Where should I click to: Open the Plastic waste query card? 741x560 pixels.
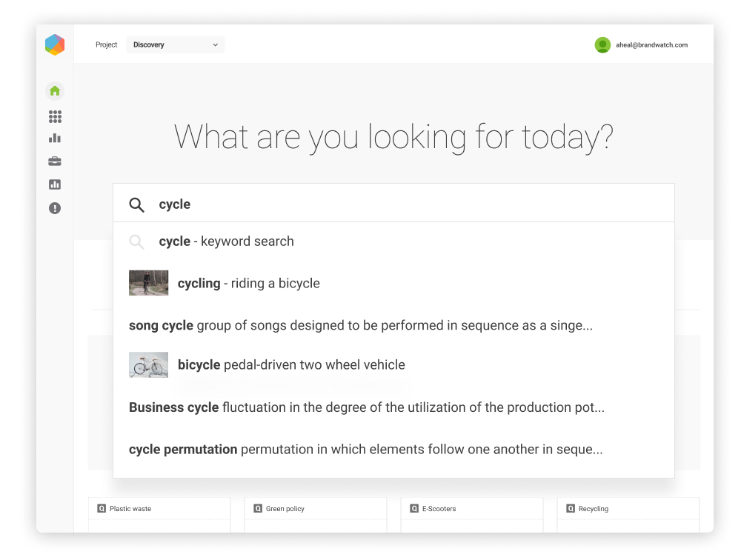159,510
